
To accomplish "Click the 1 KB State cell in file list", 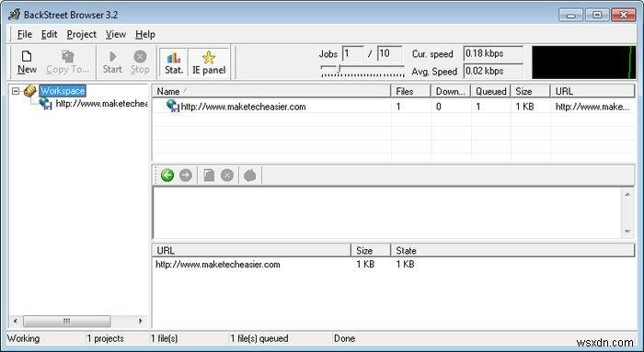I will click(x=405, y=265).
